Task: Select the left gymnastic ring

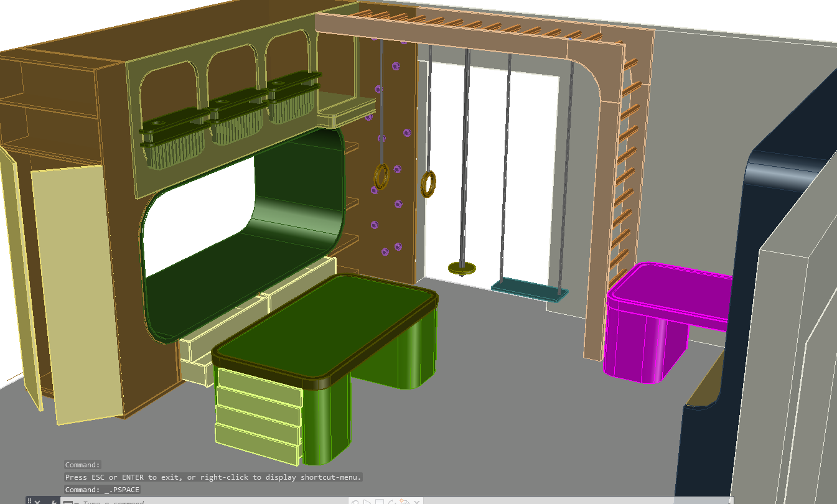Action: coord(381,176)
